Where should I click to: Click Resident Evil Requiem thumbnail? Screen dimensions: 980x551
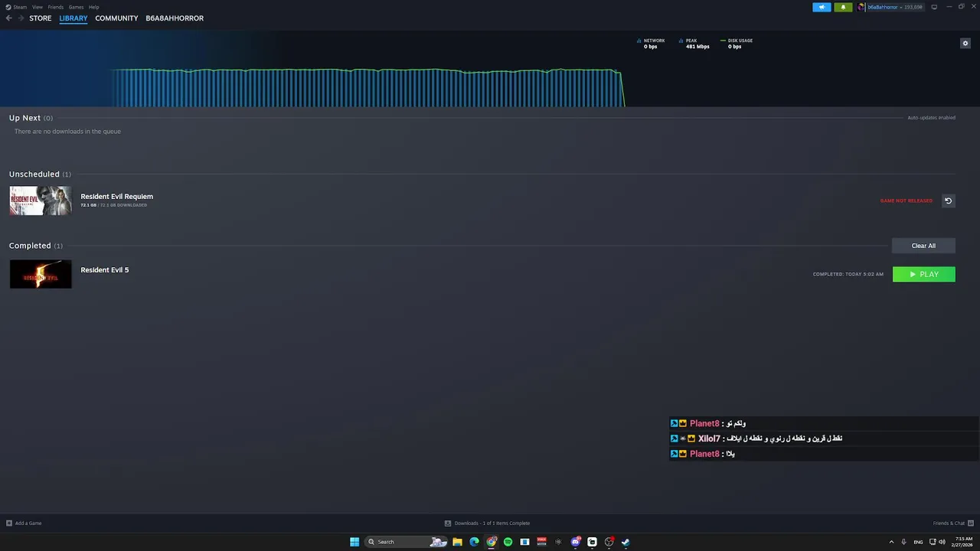click(x=41, y=201)
